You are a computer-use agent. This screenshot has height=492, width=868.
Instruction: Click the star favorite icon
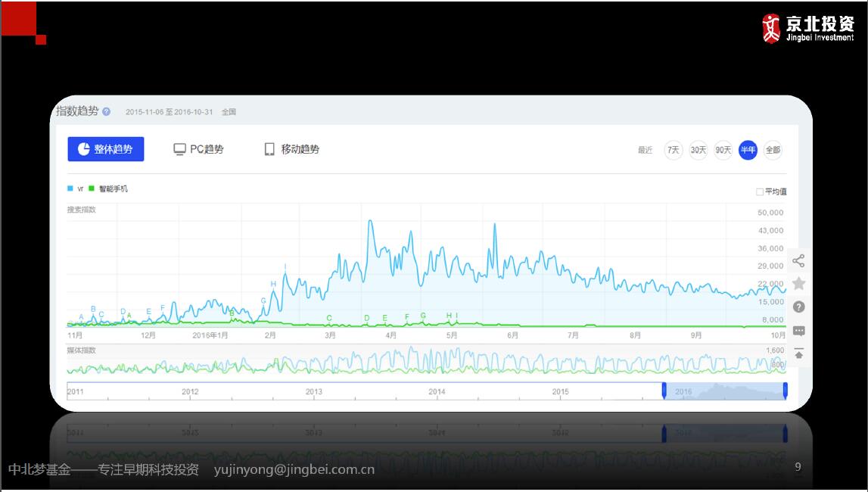click(798, 284)
